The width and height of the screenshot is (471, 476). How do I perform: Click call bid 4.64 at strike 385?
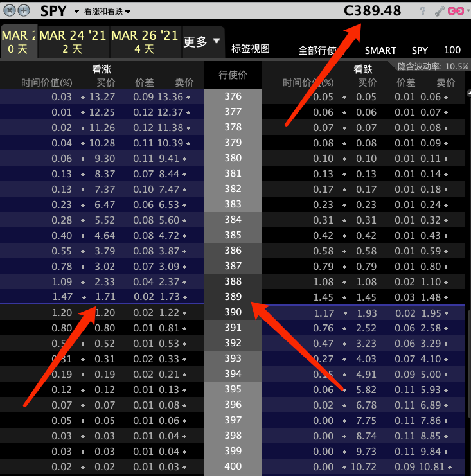[105, 236]
